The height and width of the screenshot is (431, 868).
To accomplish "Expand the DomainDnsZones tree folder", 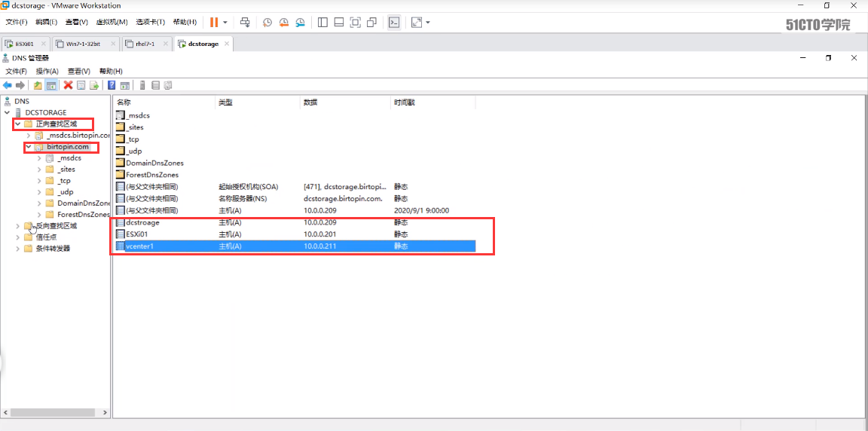I will tap(39, 203).
